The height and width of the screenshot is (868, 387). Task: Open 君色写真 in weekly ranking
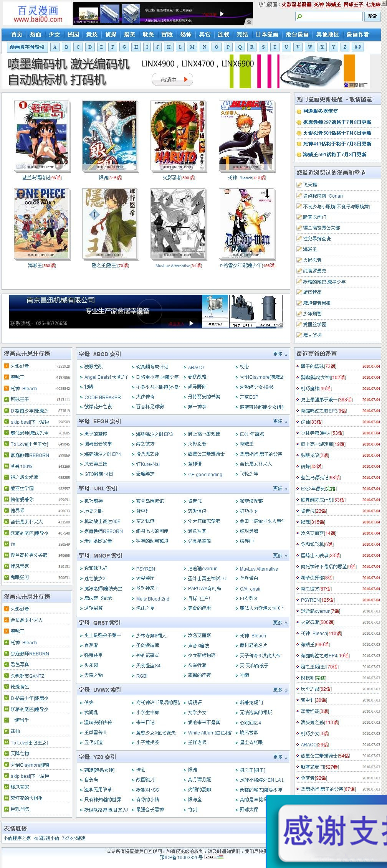pos(20,664)
